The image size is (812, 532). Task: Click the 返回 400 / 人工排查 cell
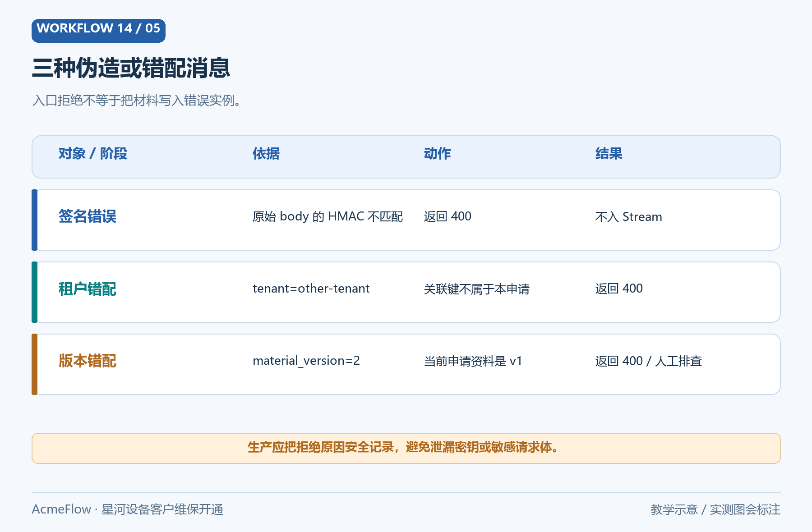click(x=649, y=361)
